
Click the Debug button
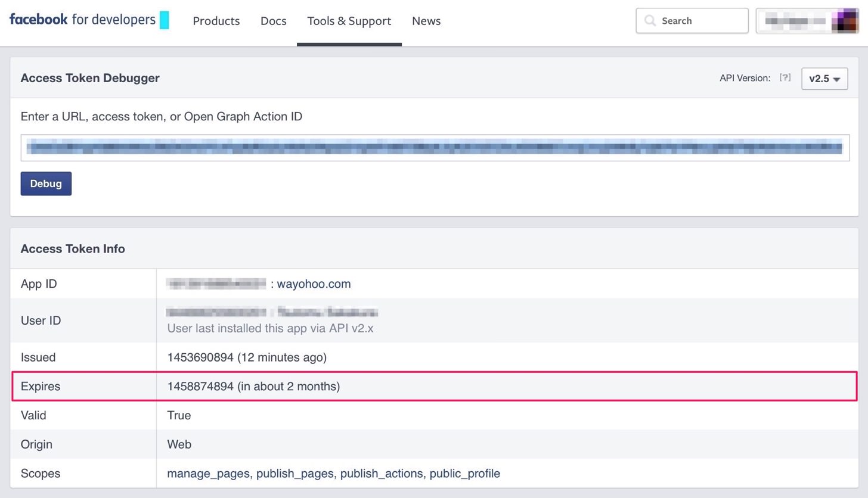(46, 183)
